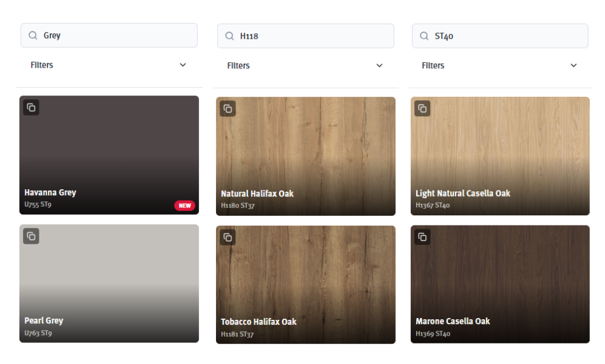
Task: Click the chevron next to Filters below H118
Action: [379, 65]
